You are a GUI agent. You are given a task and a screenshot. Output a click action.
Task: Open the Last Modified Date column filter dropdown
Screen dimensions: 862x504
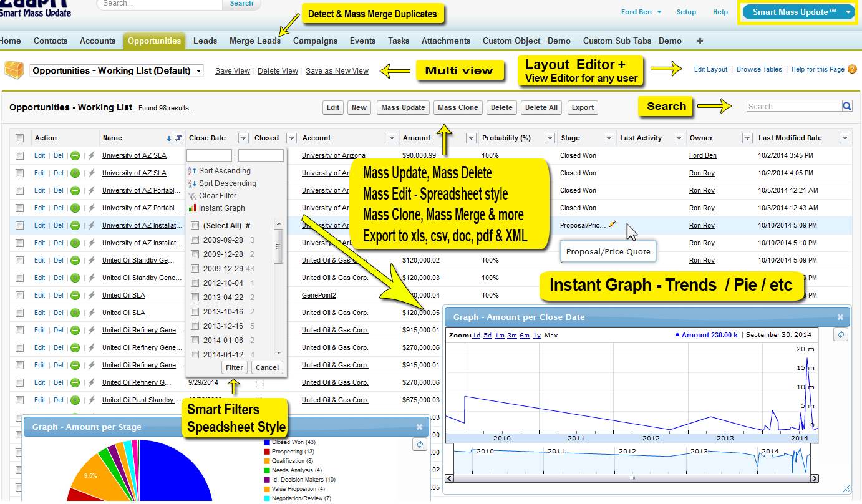coord(845,138)
